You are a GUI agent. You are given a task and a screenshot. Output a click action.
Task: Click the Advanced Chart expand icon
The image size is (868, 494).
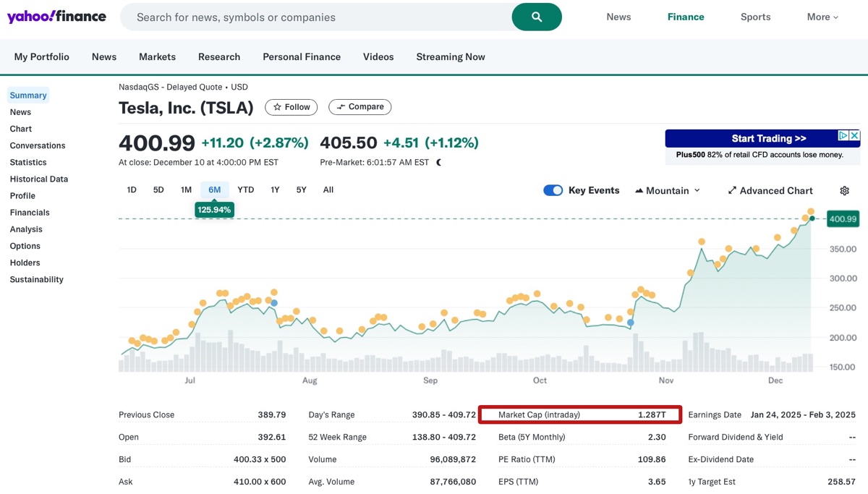point(734,190)
